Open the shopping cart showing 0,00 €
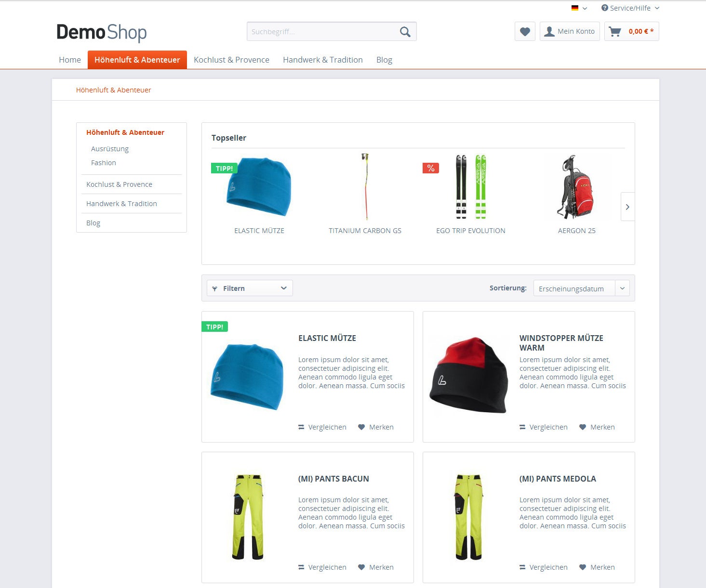 (x=631, y=32)
